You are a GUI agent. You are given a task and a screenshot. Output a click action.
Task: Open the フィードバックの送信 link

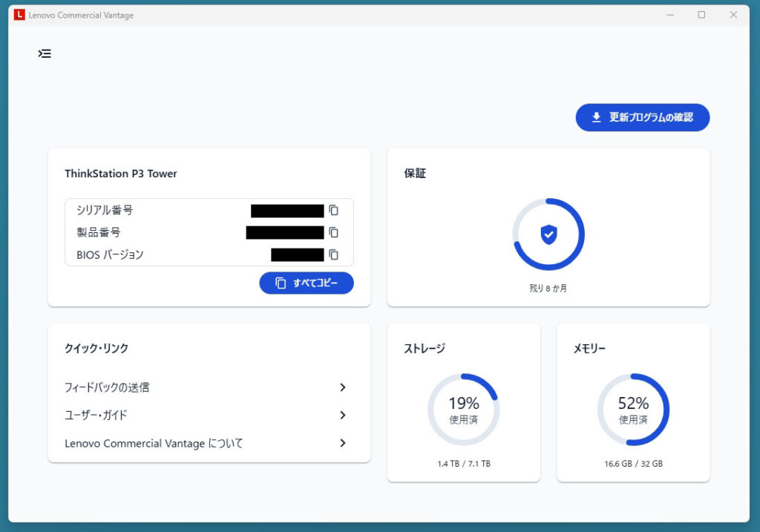tap(108, 387)
